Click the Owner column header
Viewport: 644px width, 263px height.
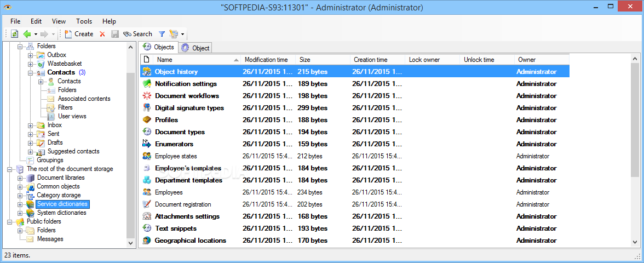point(542,60)
